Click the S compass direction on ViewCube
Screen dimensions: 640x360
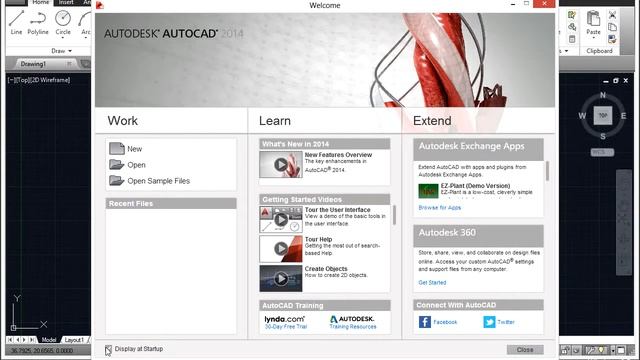pyautogui.click(x=603, y=136)
